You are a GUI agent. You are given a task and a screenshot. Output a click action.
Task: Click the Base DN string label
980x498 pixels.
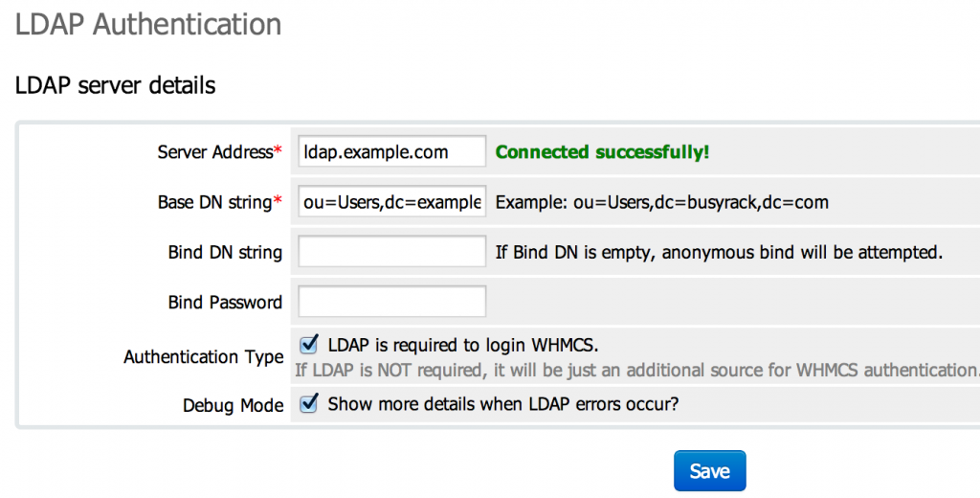tap(219, 202)
